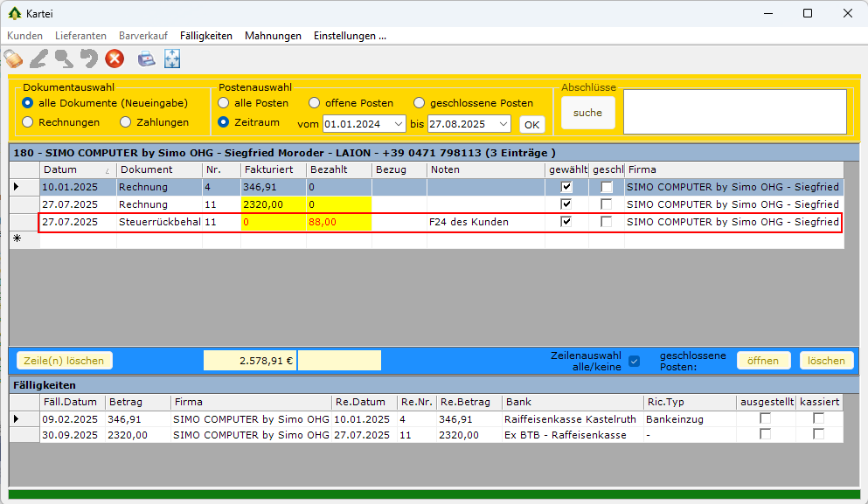Screen dimensions: 868x504
Task: Toggle the 'Zeilenauswahl alle/keine' checkbox
Action: (x=635, y=361)
